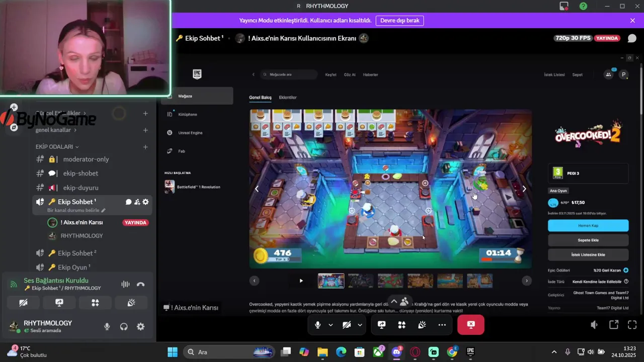Open Windows Start menu
This screenshot has height=362, width=644.
click(x=173, y=352)
